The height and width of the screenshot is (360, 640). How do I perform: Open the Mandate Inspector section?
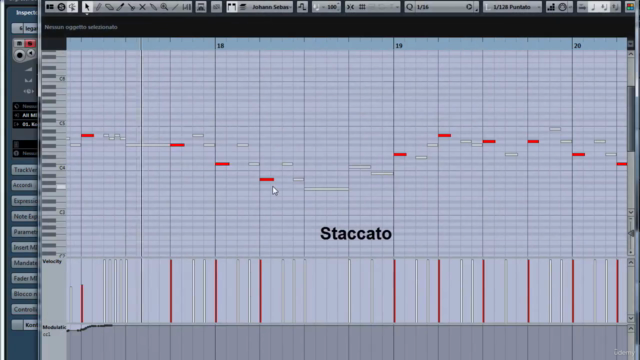pyautogui.click(x=24, y=263)
